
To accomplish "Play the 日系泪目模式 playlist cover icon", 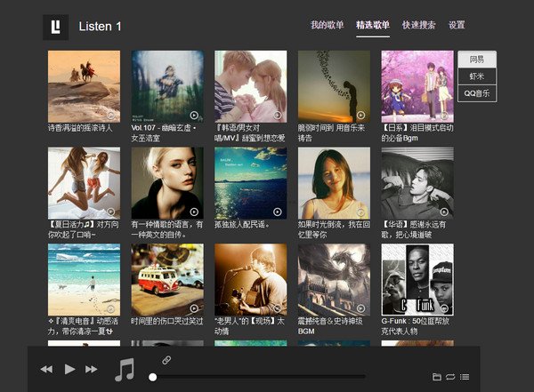I will 444,116.
